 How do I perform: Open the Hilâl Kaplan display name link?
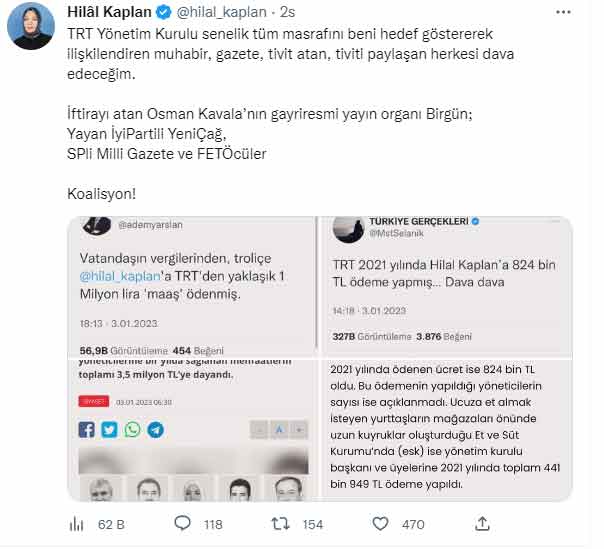109,12
